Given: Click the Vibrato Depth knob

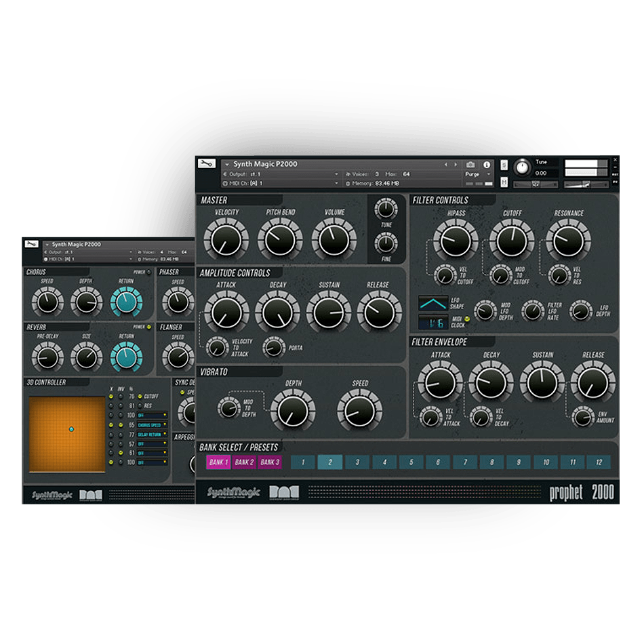Looking at the screenshot, I should (x=293, y=411).
